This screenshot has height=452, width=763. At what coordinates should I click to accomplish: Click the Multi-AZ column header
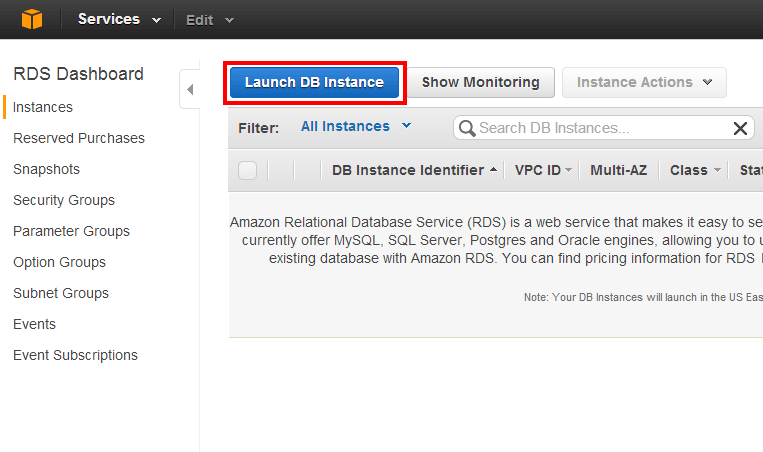(618, 170)
